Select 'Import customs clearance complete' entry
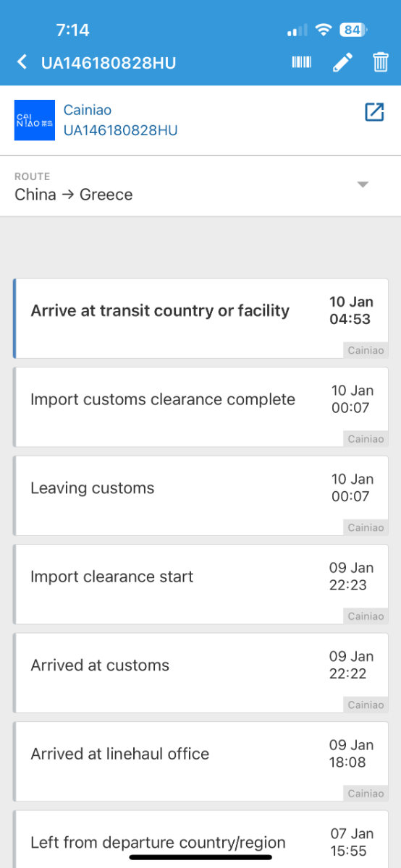This screenshot has width=401, height=868. click(x=200, y=407)
